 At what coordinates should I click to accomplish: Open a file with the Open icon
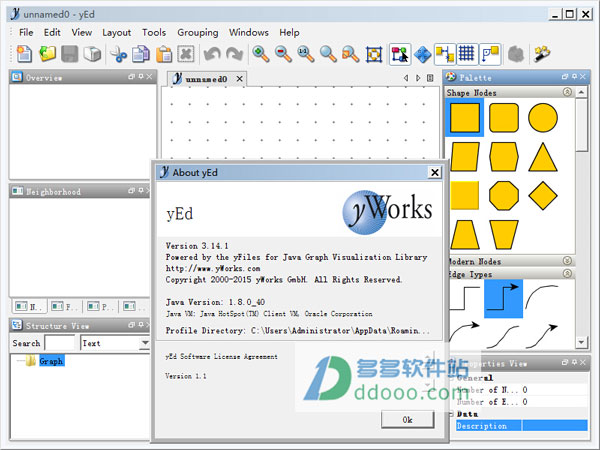coord(47,54)
